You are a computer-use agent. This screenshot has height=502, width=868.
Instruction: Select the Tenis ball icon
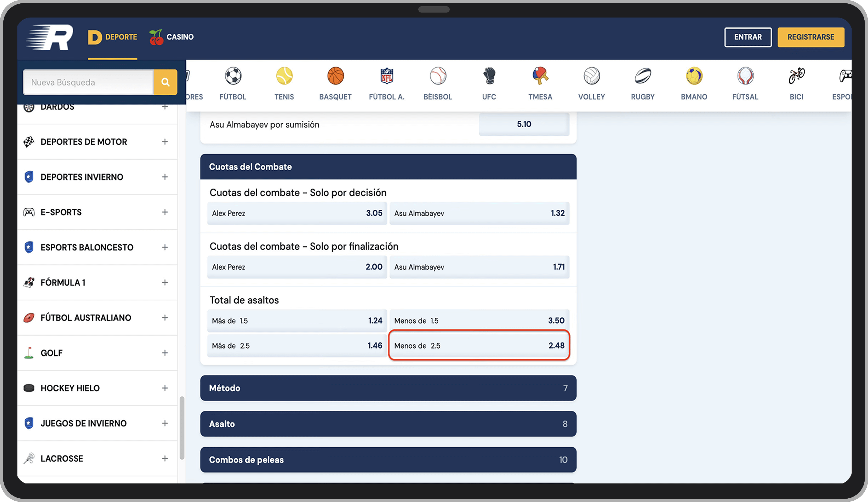tap(284, 76)
